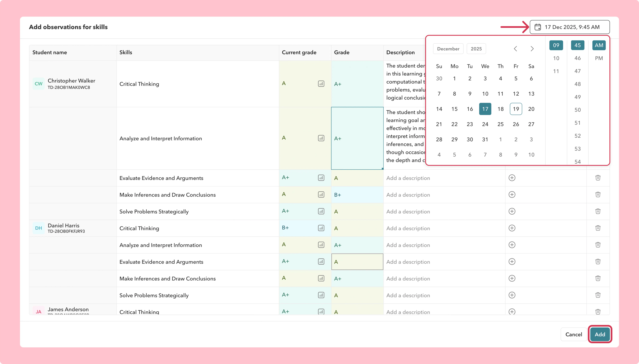The image size is (639, 364).
Task: Click plus icon for Christopher Walker's Evaluate Evidence row
Action: [512, 178]
